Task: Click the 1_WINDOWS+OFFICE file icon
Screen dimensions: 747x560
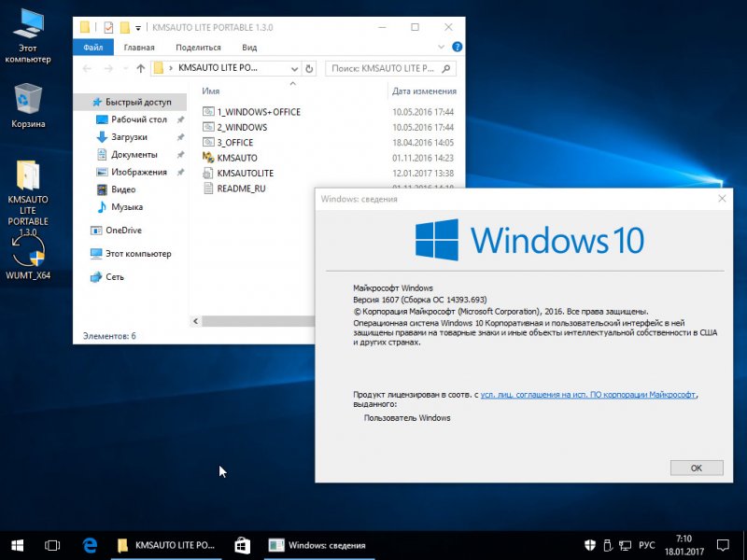Action: 208,112
